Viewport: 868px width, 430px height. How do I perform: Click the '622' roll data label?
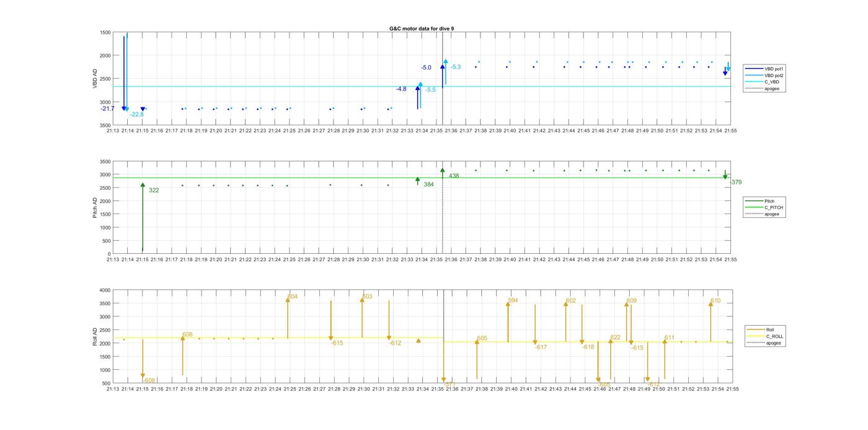(615, 338)
